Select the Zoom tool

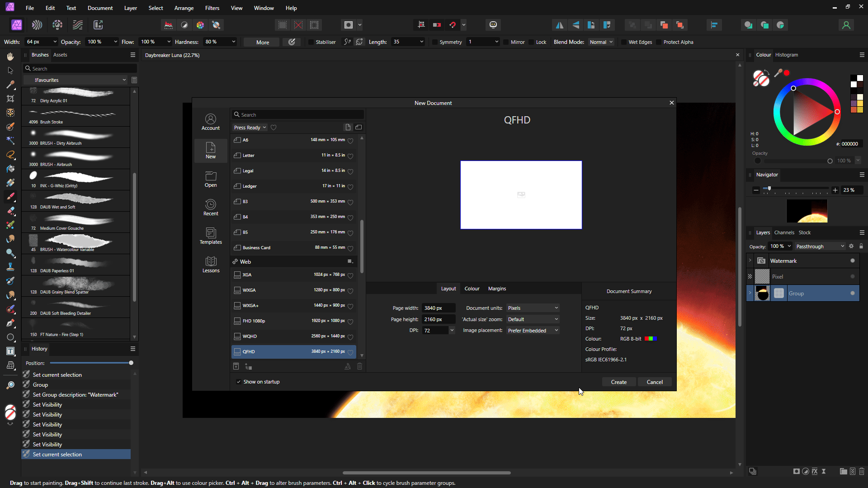[10, 385]
